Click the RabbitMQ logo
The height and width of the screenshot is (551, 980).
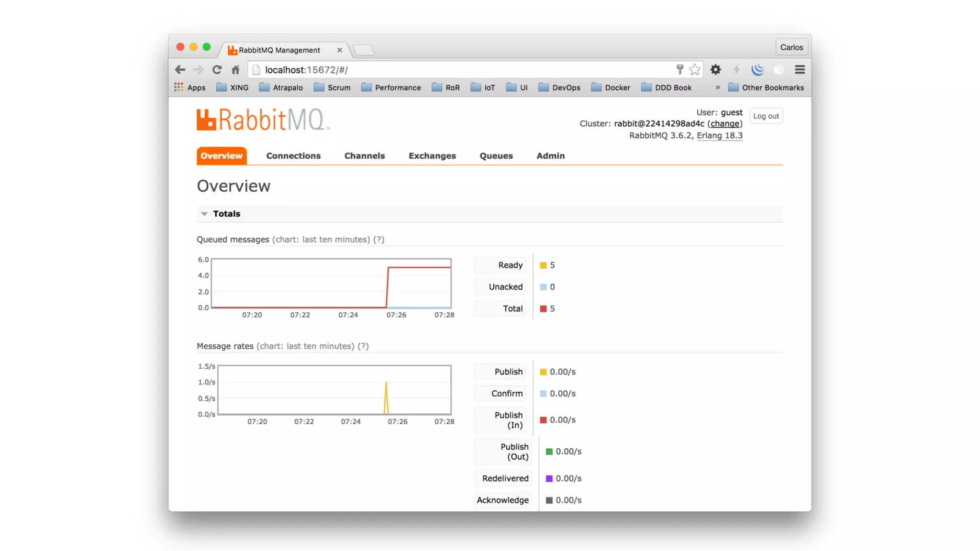click(262, 120)
